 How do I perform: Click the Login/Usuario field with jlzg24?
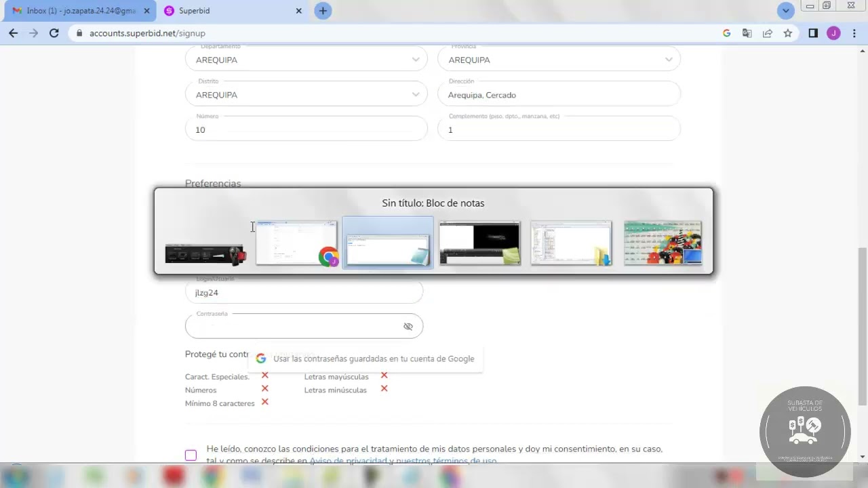304,292
